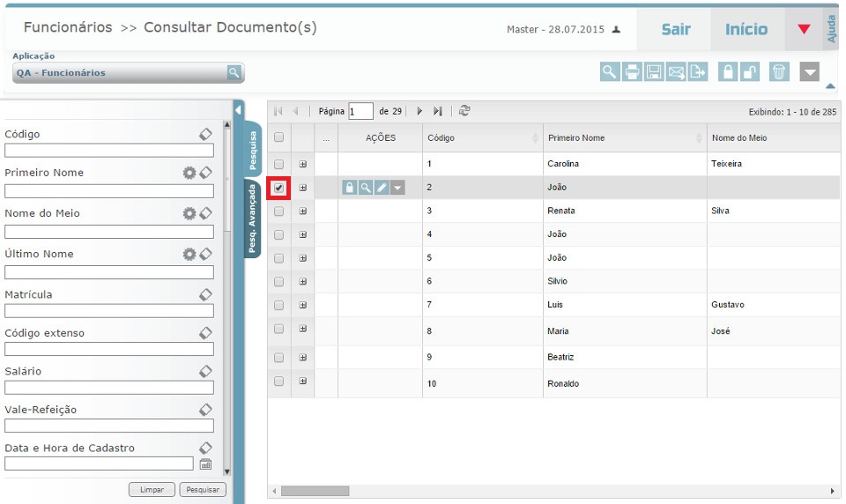The image size is (846, 504).
Task: Go to previous page of results
Action: tap(296, 111)
